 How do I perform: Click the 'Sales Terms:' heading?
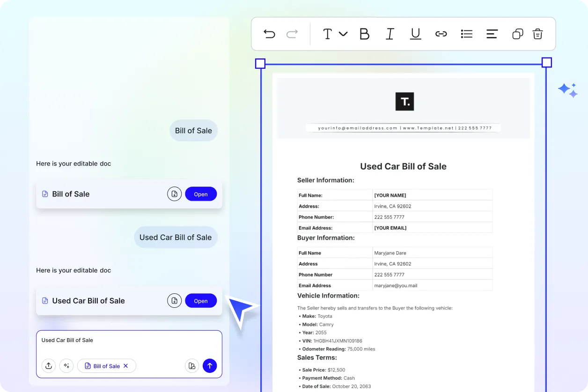(x=317, y=357)
